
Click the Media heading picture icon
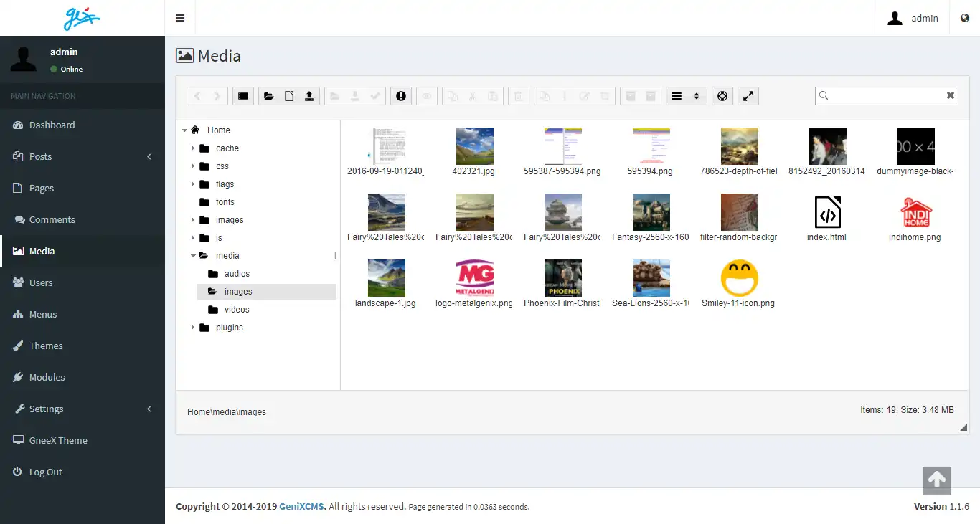[x=184, y=56]
